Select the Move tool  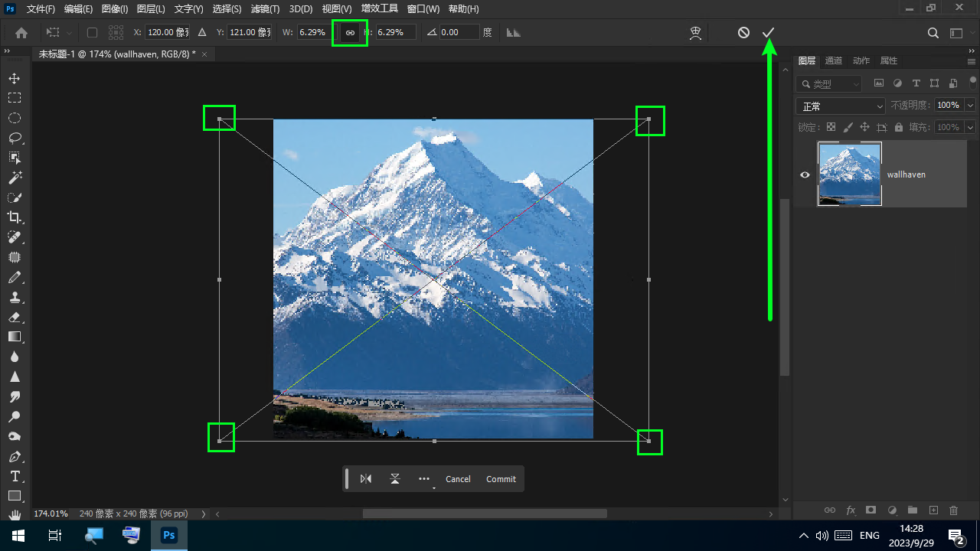15,78
